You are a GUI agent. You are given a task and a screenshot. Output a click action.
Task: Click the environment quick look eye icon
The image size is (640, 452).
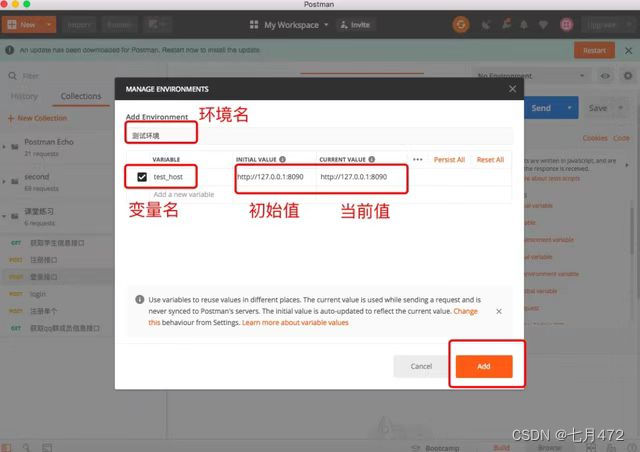click(605, 76)
